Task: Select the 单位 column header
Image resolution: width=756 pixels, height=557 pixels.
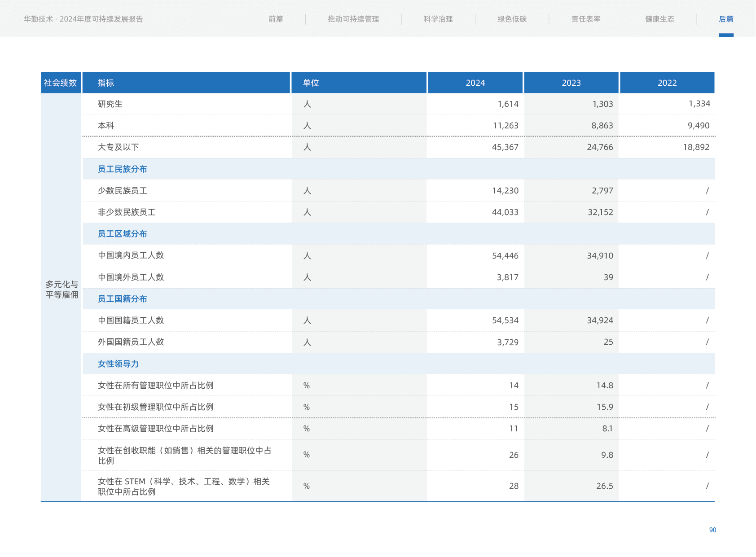Action: pos(311,83)
